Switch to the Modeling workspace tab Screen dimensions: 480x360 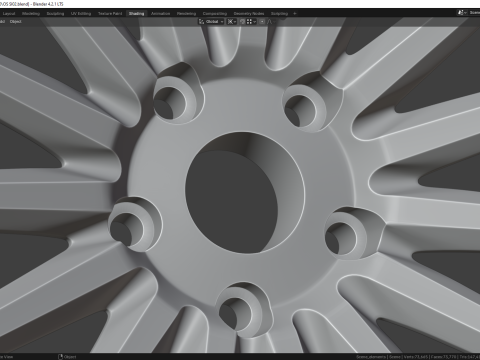[x=31, y=14]
